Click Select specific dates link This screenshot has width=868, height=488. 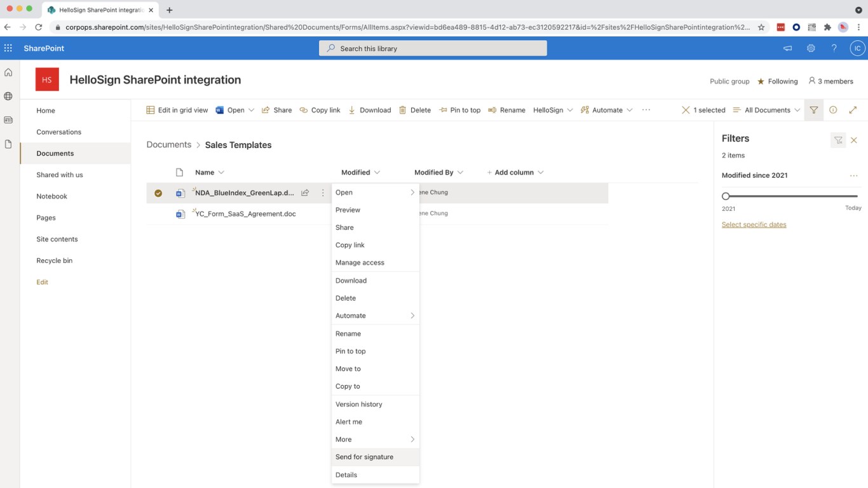click(x=754, y=224)
